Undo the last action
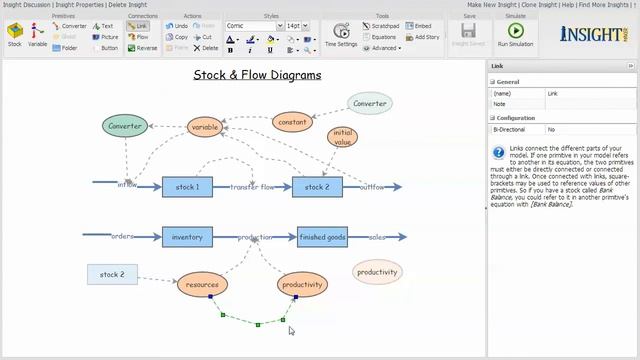 [x=177, y=26]
